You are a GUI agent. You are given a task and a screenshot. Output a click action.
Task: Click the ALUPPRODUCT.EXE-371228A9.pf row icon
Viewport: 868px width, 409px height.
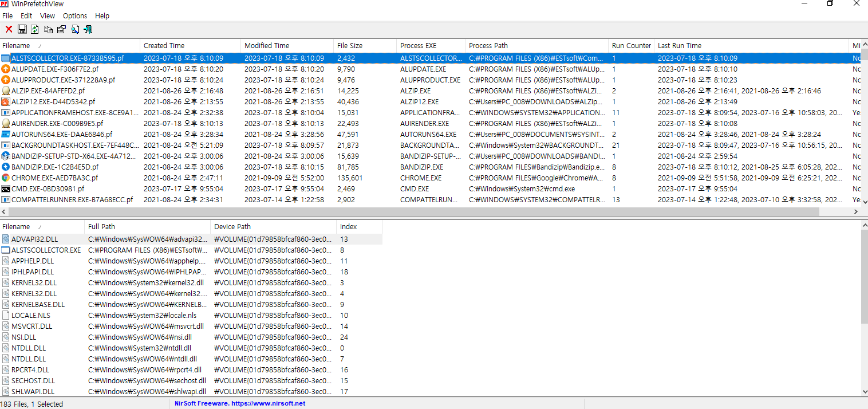coord(6,80)
